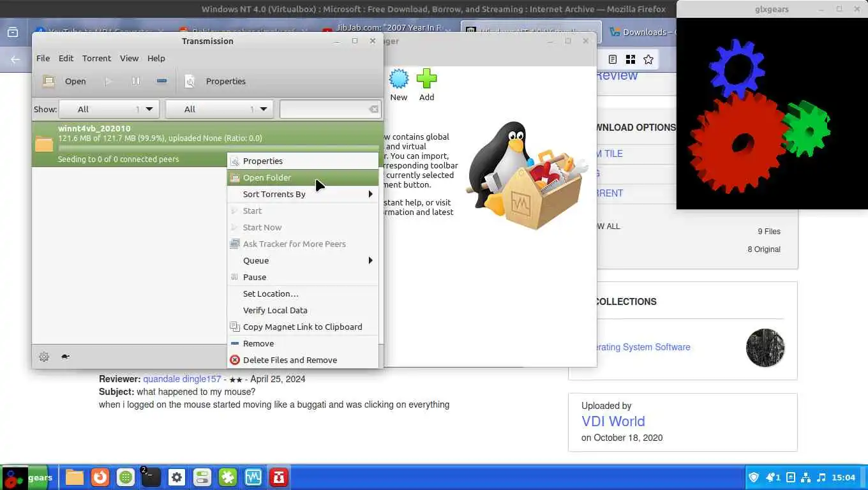Open the Transmission Help menu
Screen dimensions: 868x490
(x=156, y=58)
